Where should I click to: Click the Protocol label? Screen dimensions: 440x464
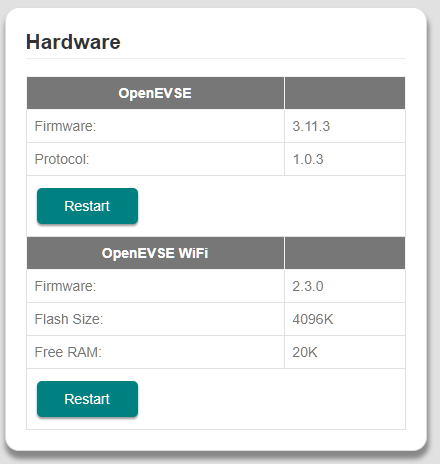(62, 159)
